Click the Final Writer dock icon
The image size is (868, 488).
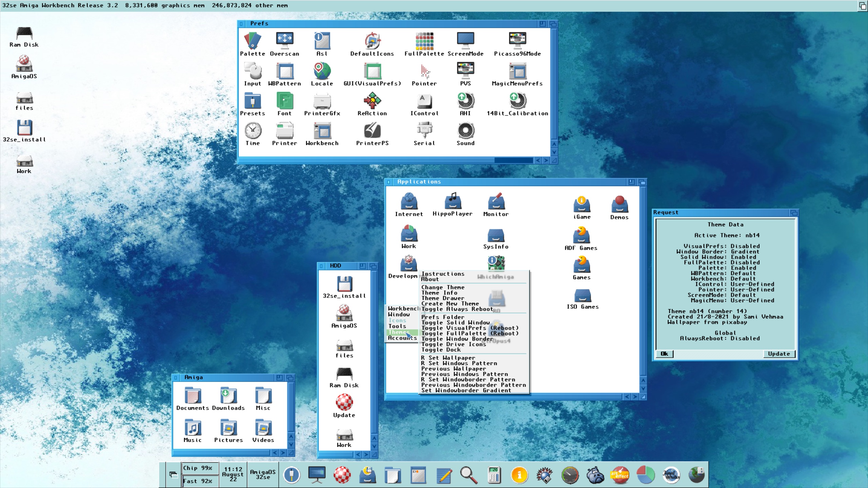coord(671,475)
